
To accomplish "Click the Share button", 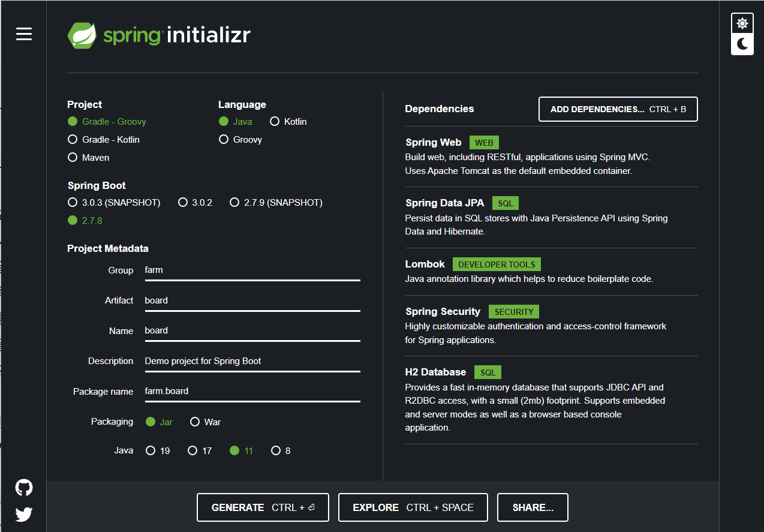I will coord(533,507).
